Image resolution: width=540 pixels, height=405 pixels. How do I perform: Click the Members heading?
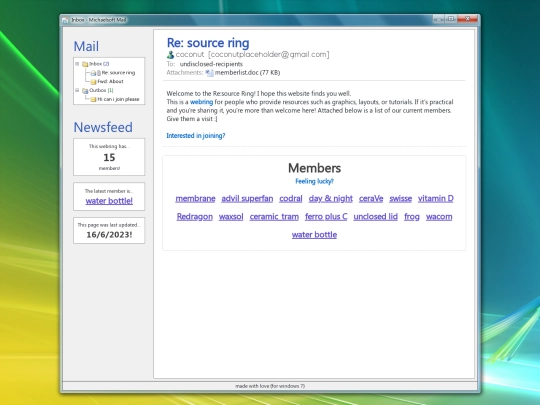(x=314, y=168)
